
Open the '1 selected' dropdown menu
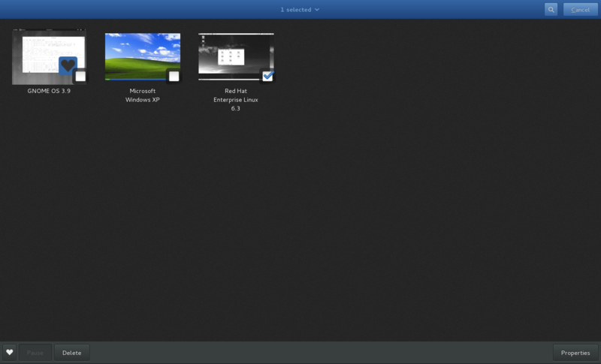[x=299, y=10]
